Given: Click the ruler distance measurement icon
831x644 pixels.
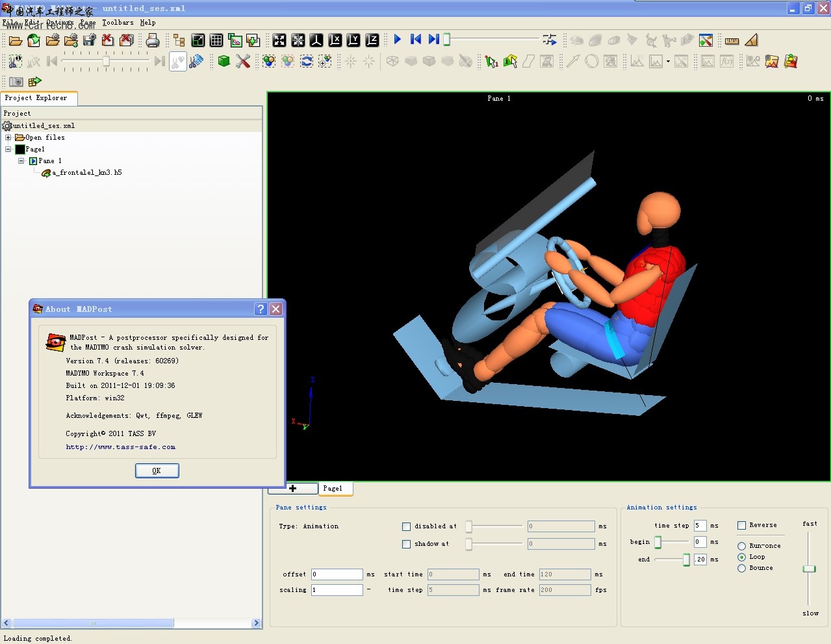Looking at the screenshot, I should 732,40.
